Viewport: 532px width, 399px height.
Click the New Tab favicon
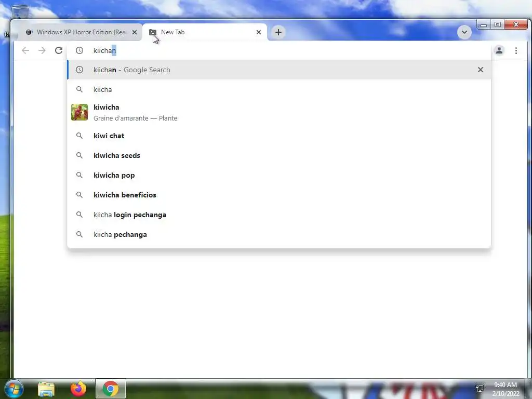(153, 32)
